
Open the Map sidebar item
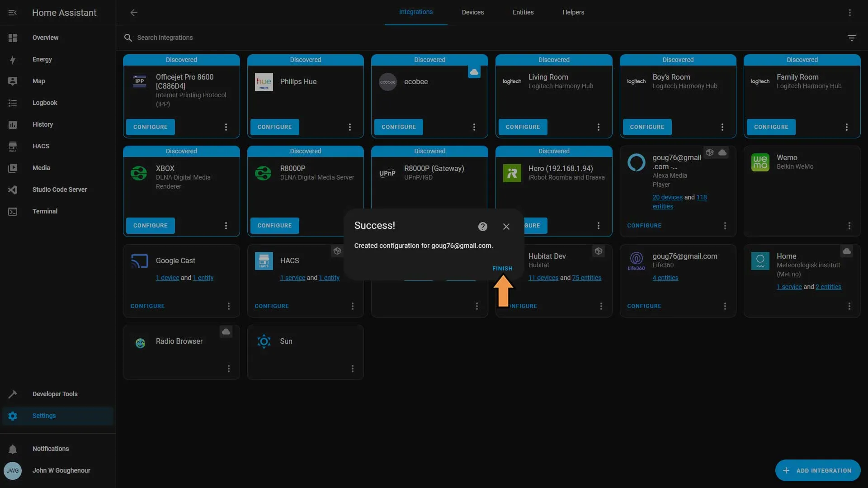(x=58, y=81)
